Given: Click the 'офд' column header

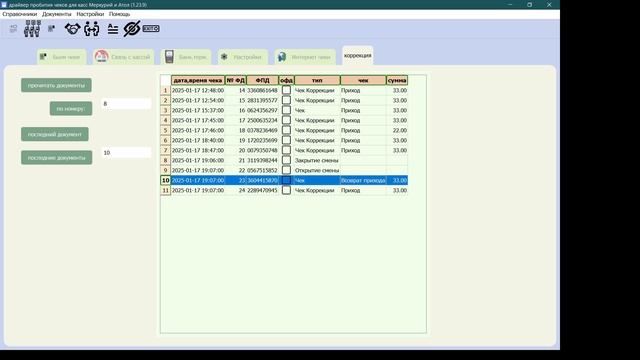Looking at the screenshot, I should click(x=287, y=80).
